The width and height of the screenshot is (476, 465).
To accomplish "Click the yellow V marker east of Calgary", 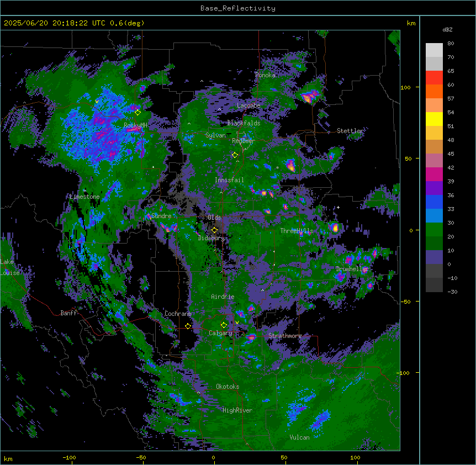I will 237,323.
